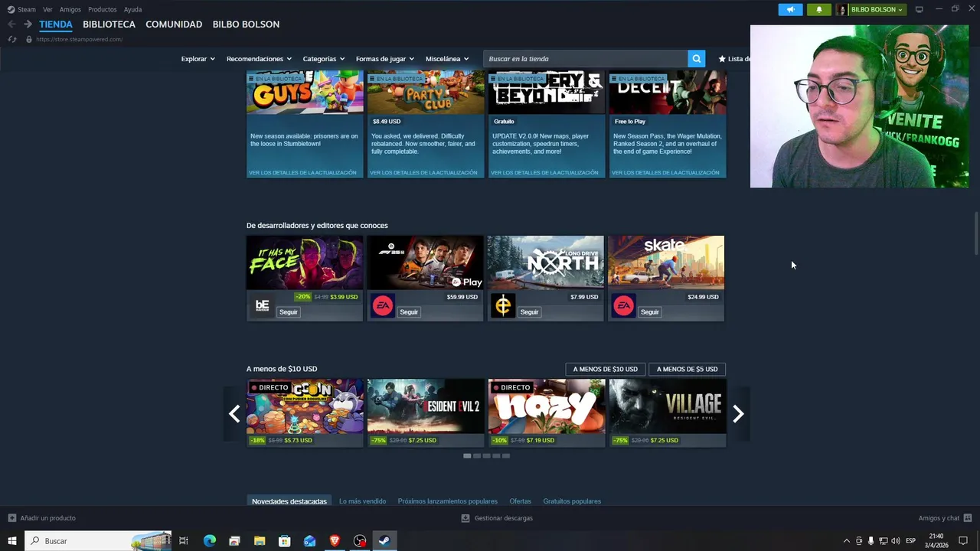The width and height of the screenshot is (980, 551).
Task: Click the Big Picture monitor icon
Action: pos(919,9)
